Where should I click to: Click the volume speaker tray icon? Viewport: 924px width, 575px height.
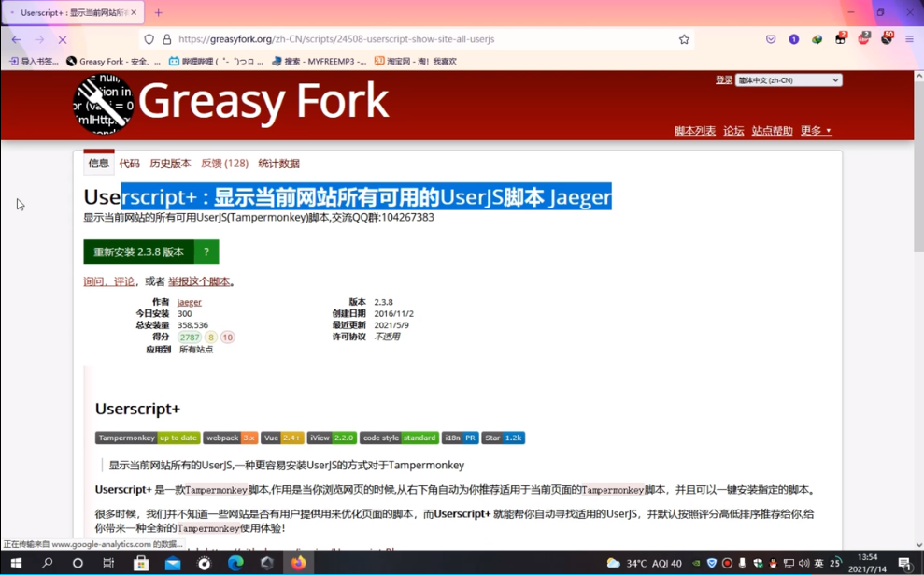pyautogui.click(x=803, y=563)
